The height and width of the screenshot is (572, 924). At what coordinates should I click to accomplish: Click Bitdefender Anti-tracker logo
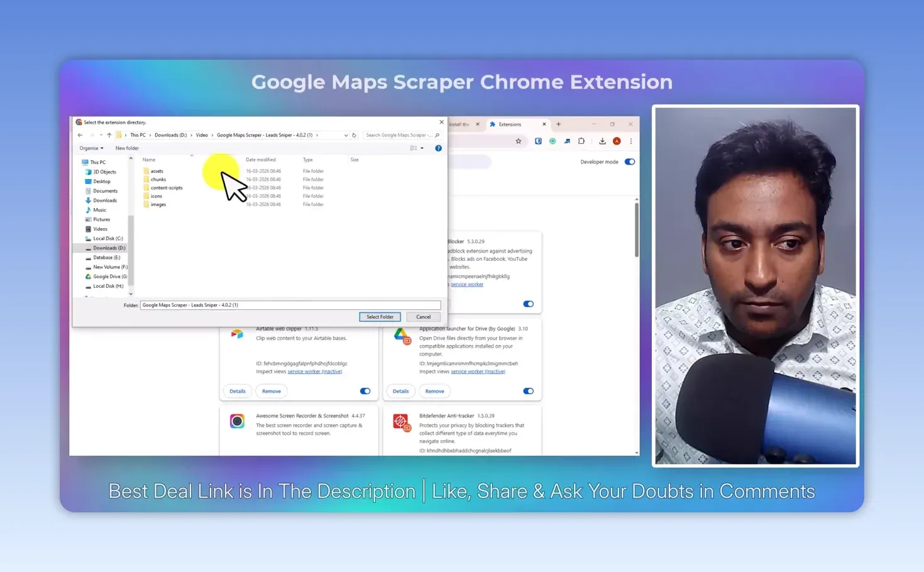(x=401, y=422)
